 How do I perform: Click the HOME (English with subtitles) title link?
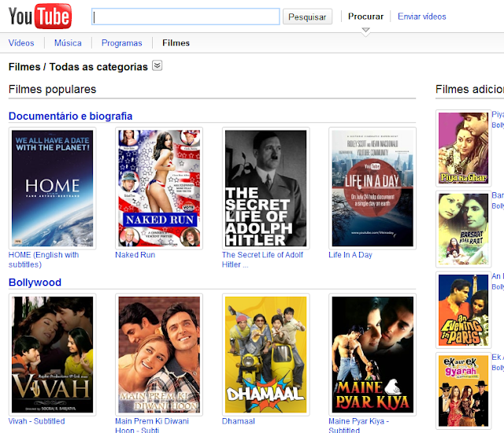(43, 260)
